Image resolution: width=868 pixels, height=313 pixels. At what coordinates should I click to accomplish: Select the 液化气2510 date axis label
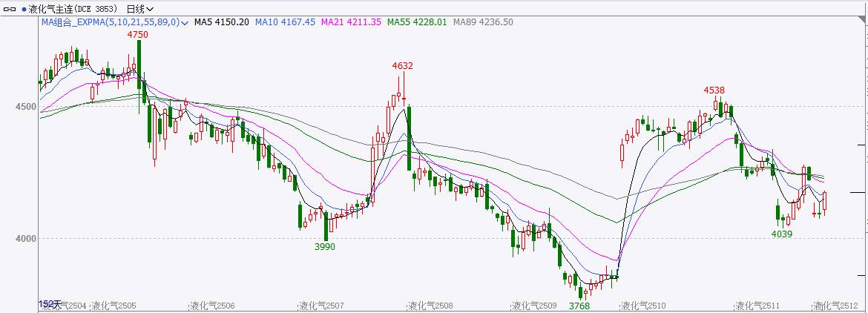coord(642,306)
